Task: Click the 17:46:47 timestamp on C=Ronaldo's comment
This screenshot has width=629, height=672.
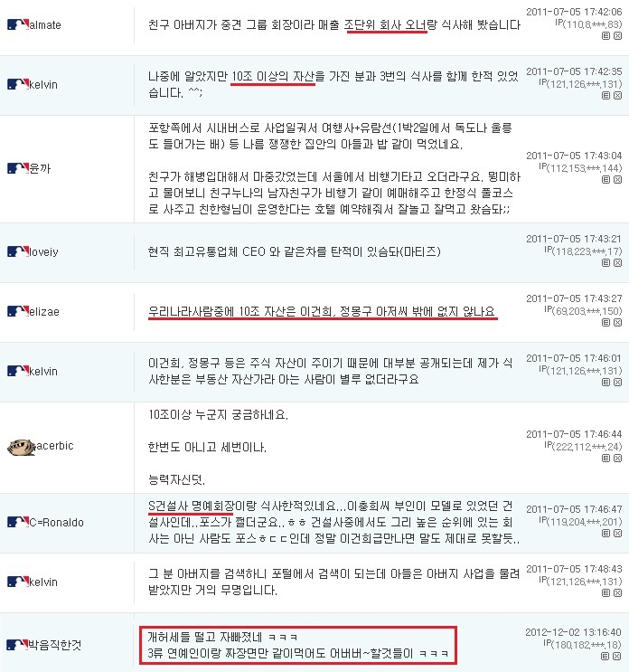Action: point(574,509)
